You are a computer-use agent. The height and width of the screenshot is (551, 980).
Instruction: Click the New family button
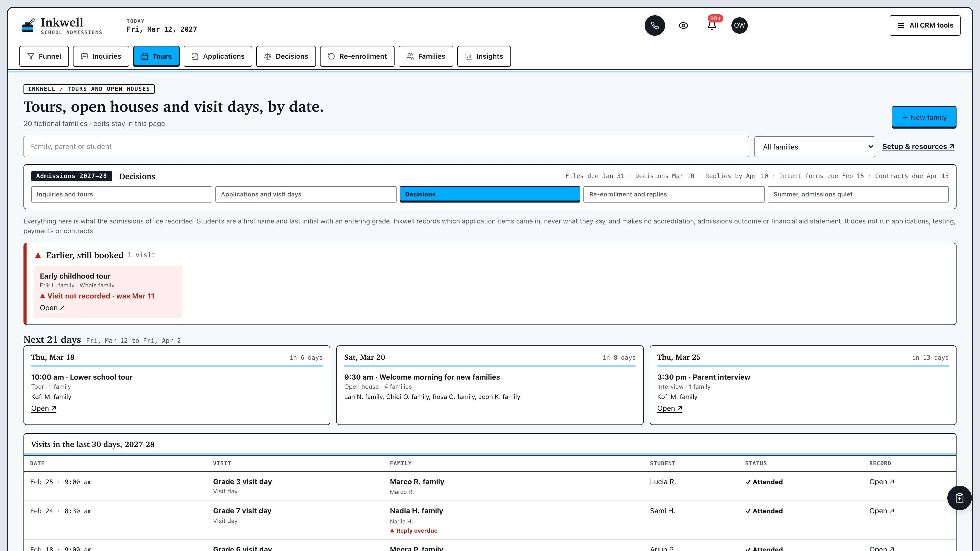coord(924,118)
